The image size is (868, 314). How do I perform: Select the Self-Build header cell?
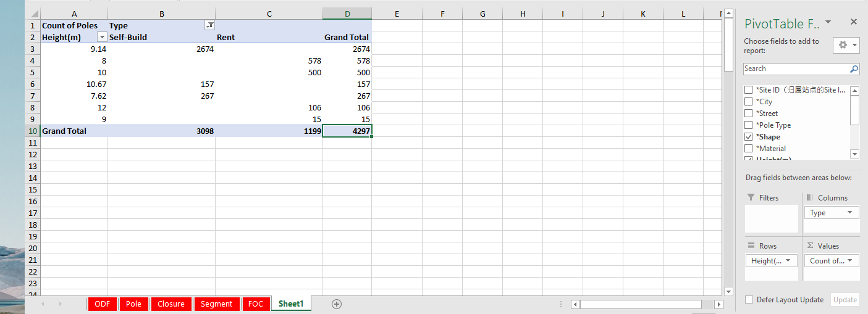(x=161, y=37)
